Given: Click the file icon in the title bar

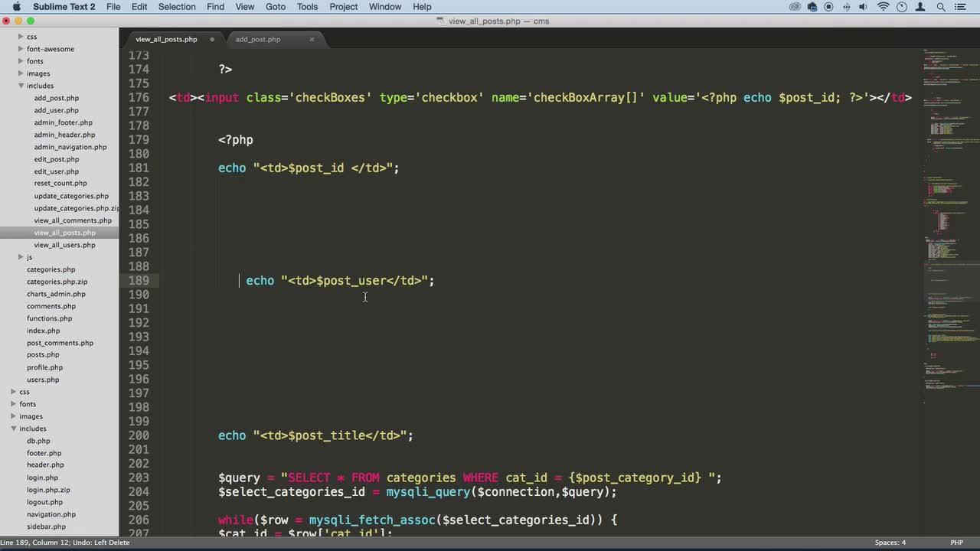Looking at the screenshot, I should 441,21.
